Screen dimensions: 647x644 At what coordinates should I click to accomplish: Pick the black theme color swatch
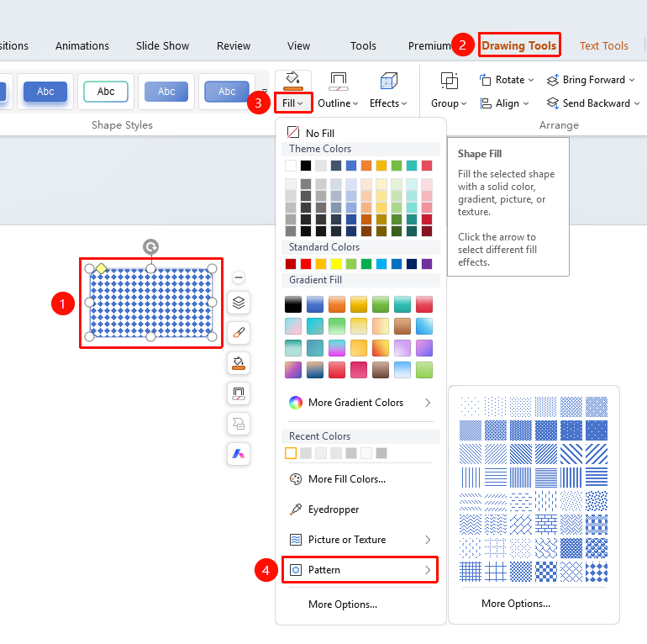306,166
